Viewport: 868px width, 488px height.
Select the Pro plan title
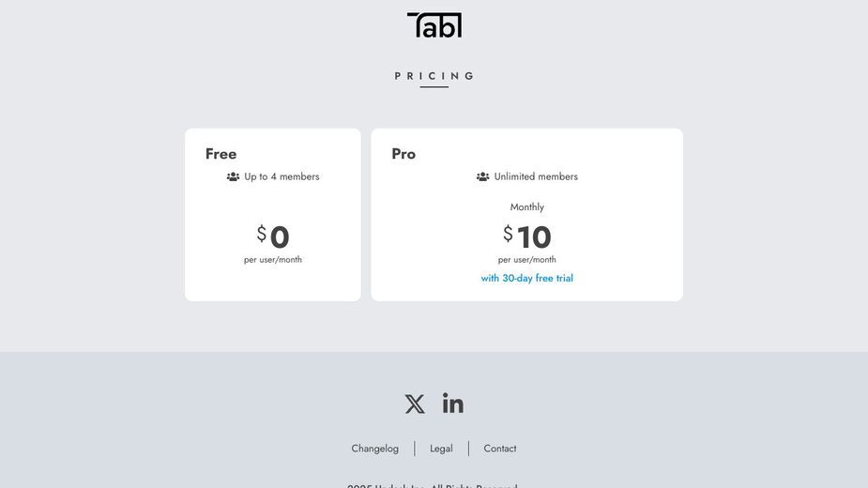coord(404,154)
